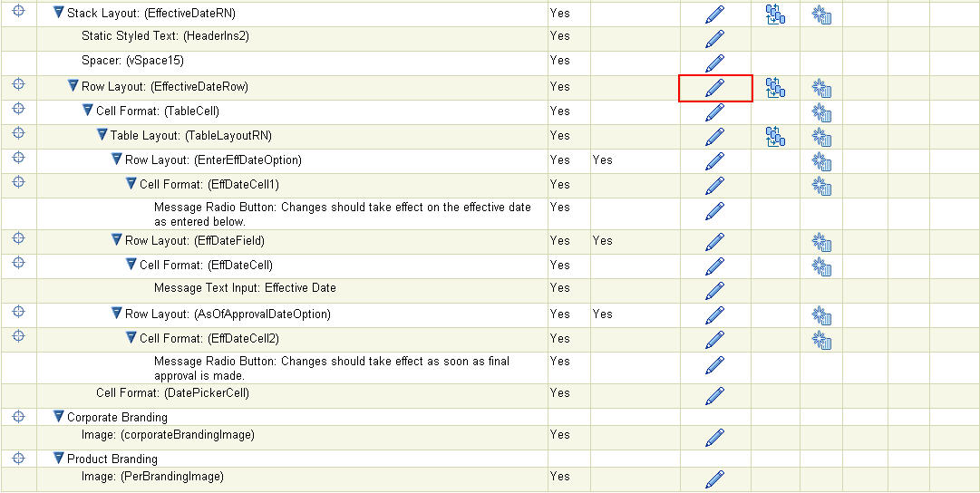Click the personalize pencil for Row Layout: (EffectiveDateRow)

point(715,88)
